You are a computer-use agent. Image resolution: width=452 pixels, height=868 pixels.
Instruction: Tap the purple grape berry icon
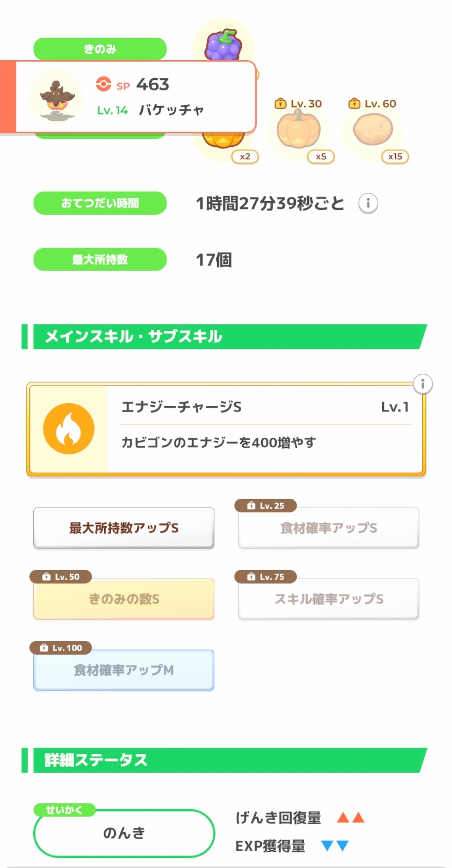coord(223,45)
